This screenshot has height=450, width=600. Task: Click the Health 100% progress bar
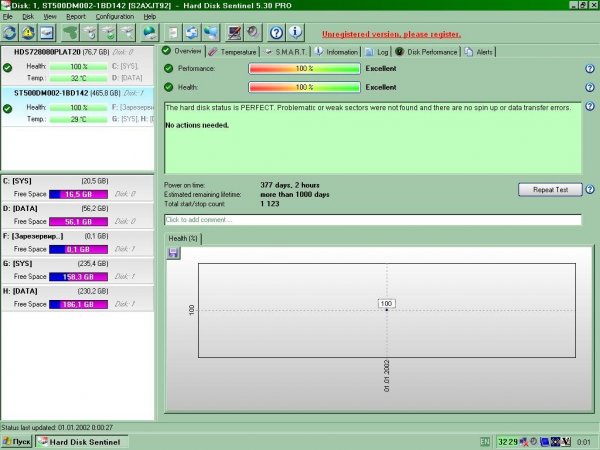(303, 87)
